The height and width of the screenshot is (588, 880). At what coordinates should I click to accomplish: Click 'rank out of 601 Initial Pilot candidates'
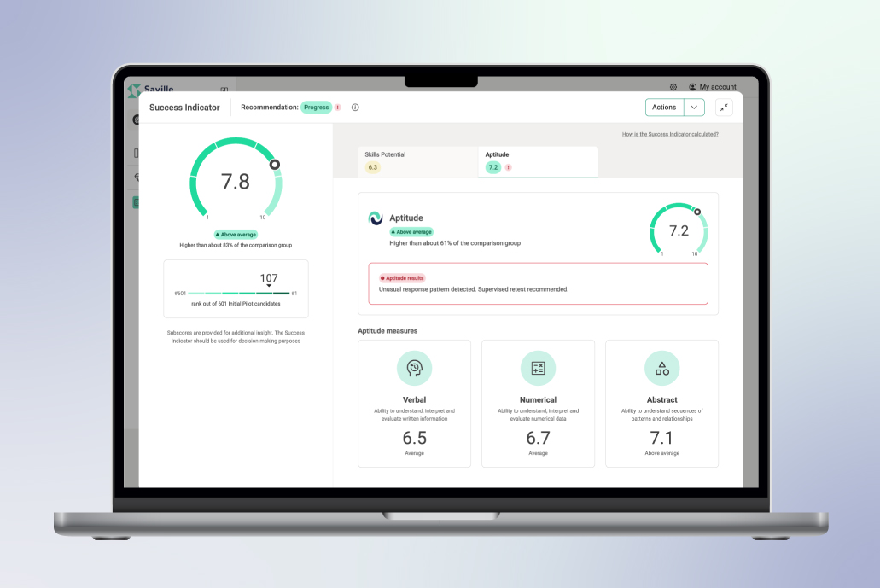point(236,304)
